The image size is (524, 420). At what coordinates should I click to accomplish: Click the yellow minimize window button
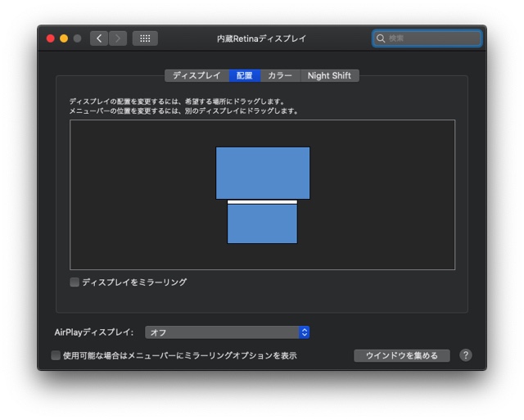64,38
